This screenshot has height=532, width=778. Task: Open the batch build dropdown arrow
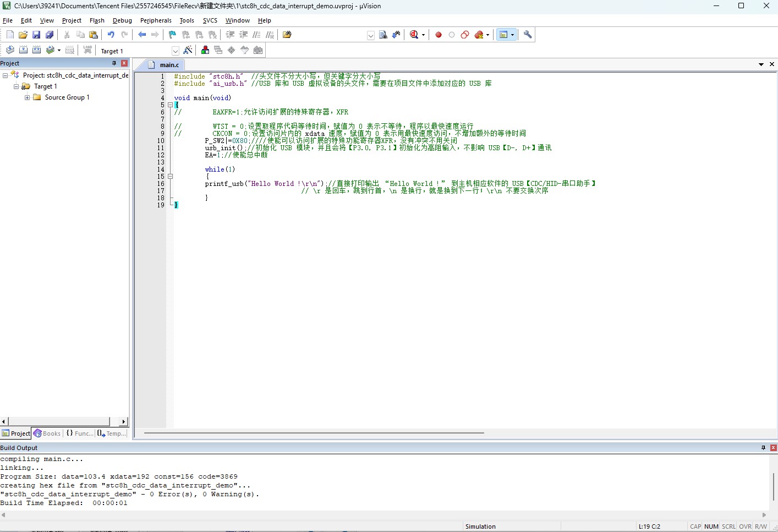59,50
